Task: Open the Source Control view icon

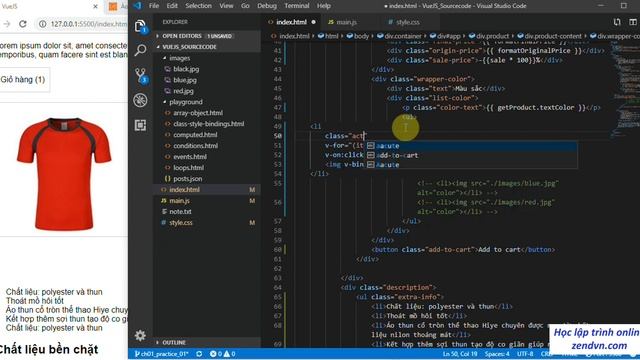Action: pos(141,76)
